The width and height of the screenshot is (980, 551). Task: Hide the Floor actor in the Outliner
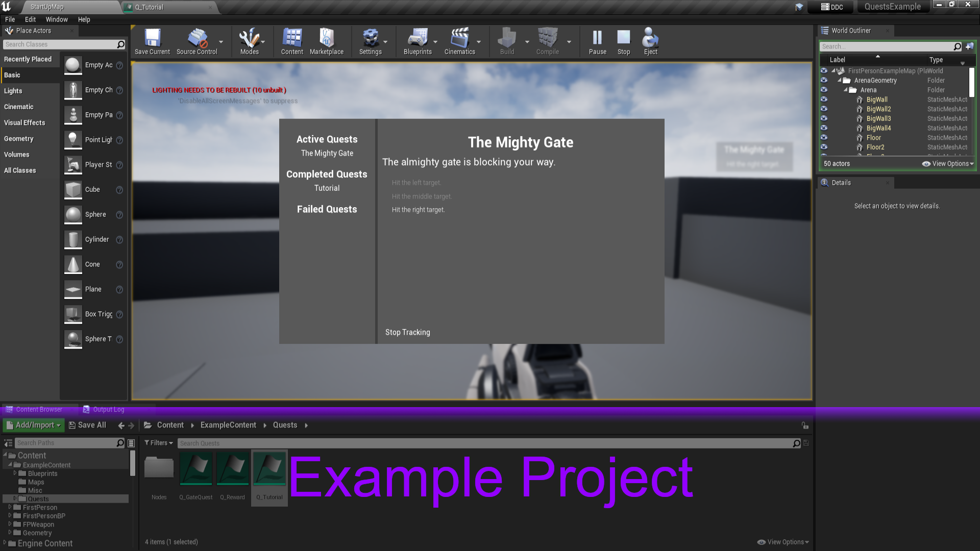[x=825, y=137]
